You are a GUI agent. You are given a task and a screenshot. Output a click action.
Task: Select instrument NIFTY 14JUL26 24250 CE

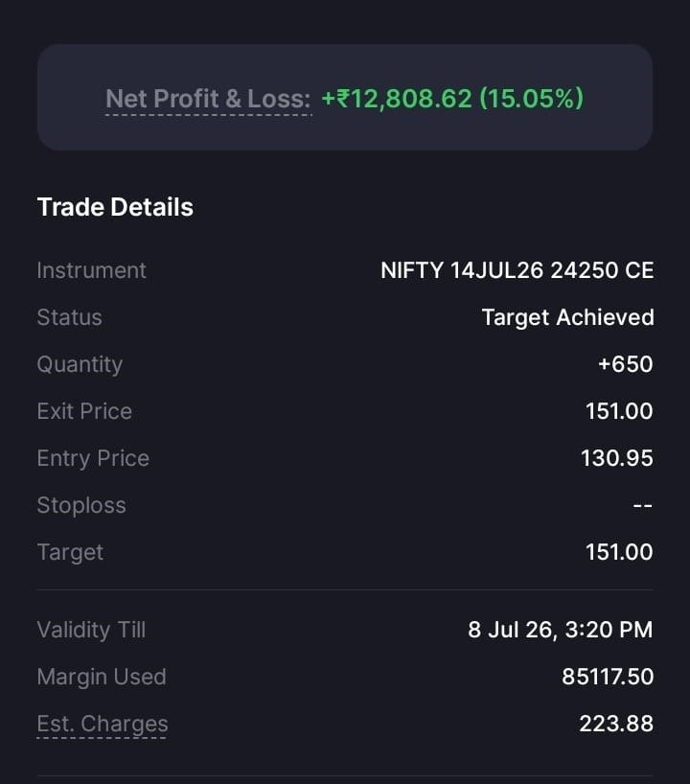pos(517,270)
